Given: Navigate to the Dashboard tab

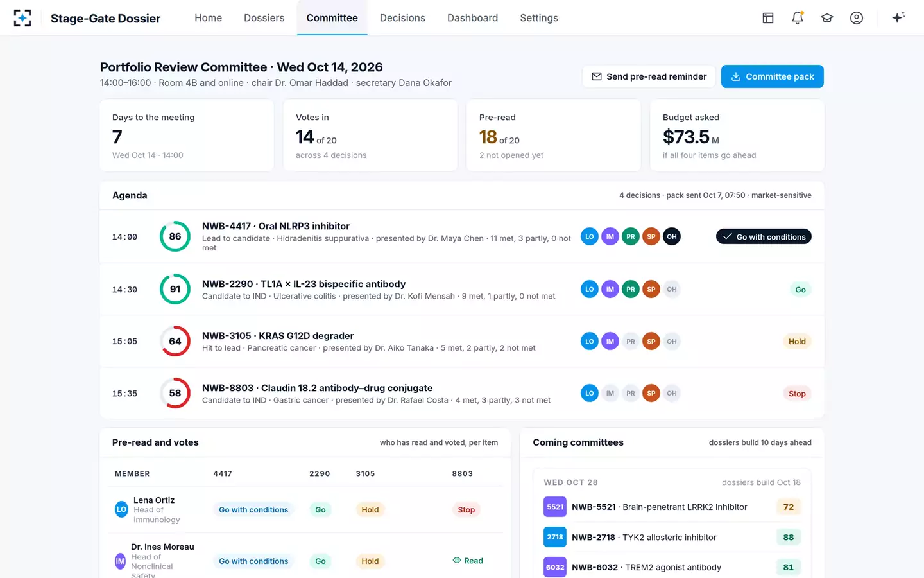Looking at the screenshot, I should pos(473,18).
